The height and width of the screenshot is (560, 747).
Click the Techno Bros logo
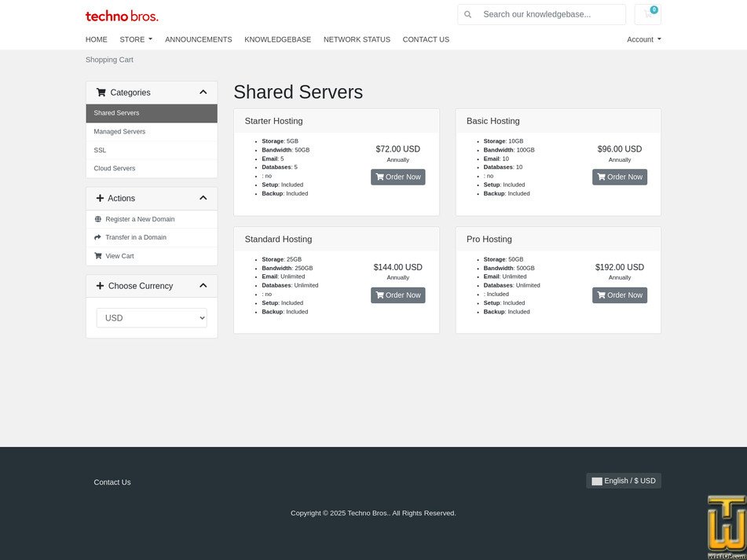pyautogui.click(x=122, y=16)
